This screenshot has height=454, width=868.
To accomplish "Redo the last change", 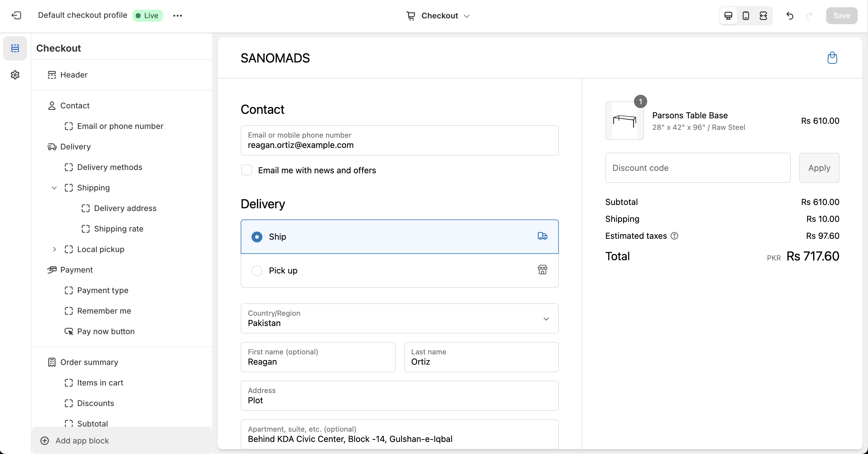I will (809, 15).
